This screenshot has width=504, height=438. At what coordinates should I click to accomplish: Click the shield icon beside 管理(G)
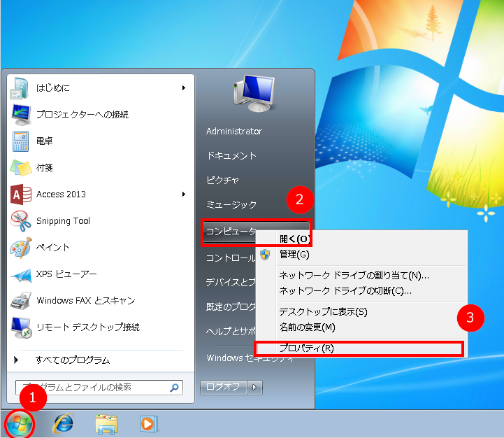265,255
